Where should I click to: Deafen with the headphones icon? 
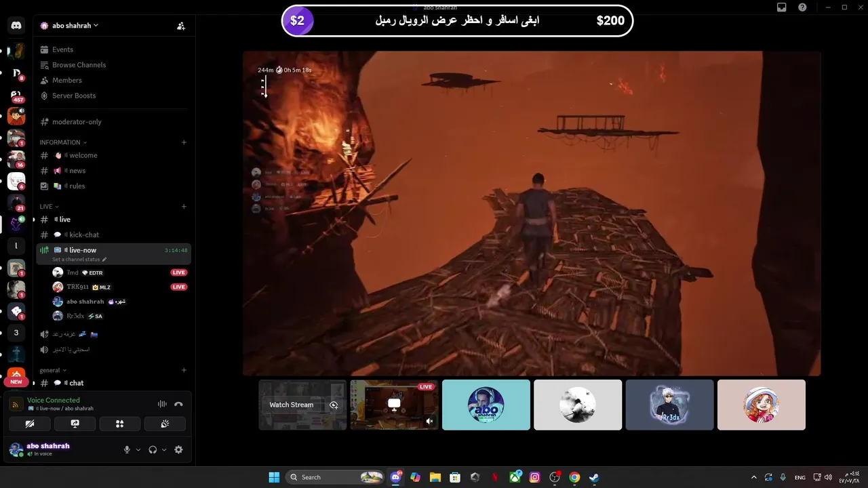point(153,449)
